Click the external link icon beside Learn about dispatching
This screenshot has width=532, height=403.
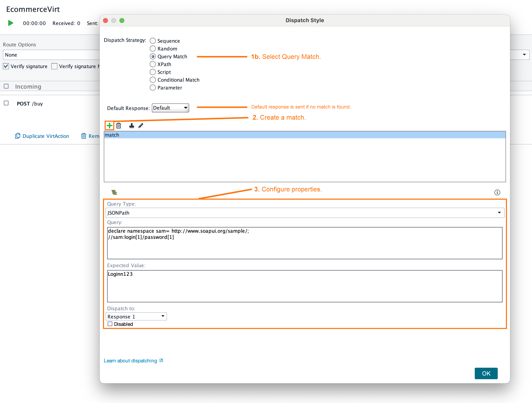pos(161,360)
